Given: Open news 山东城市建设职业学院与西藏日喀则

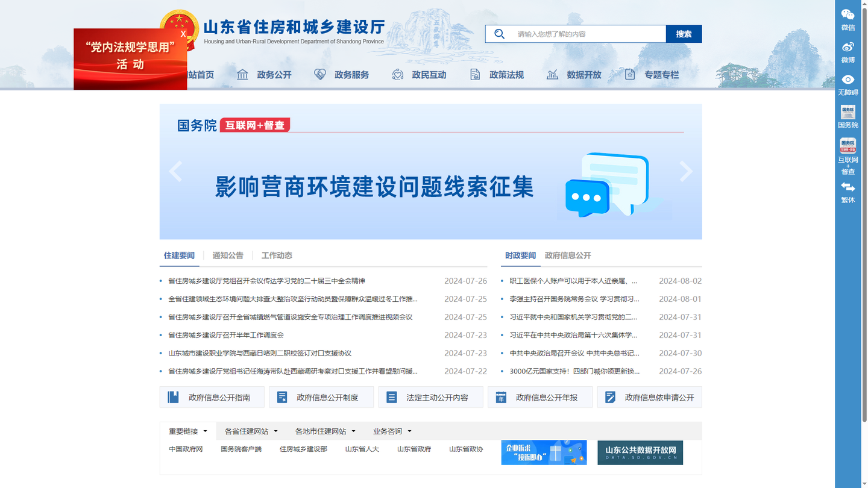Looking at the screenshot, I should [x=260, y=353].
